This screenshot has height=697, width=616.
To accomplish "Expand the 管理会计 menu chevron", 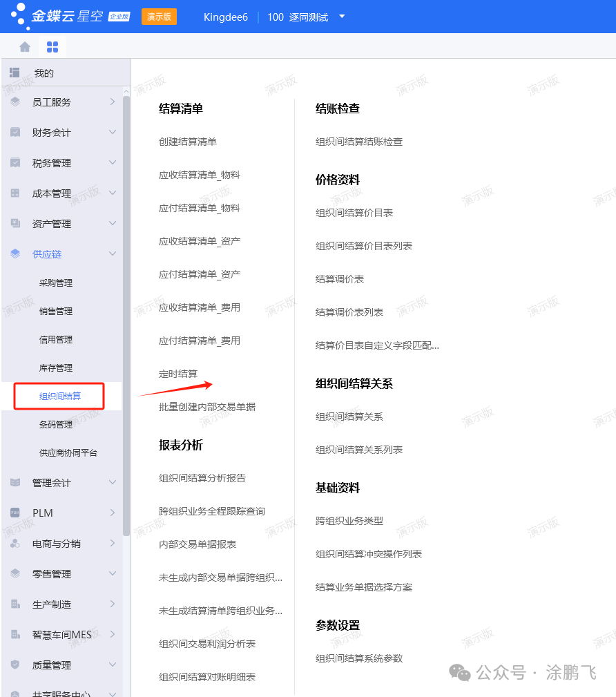I will (x=113, y=483).
